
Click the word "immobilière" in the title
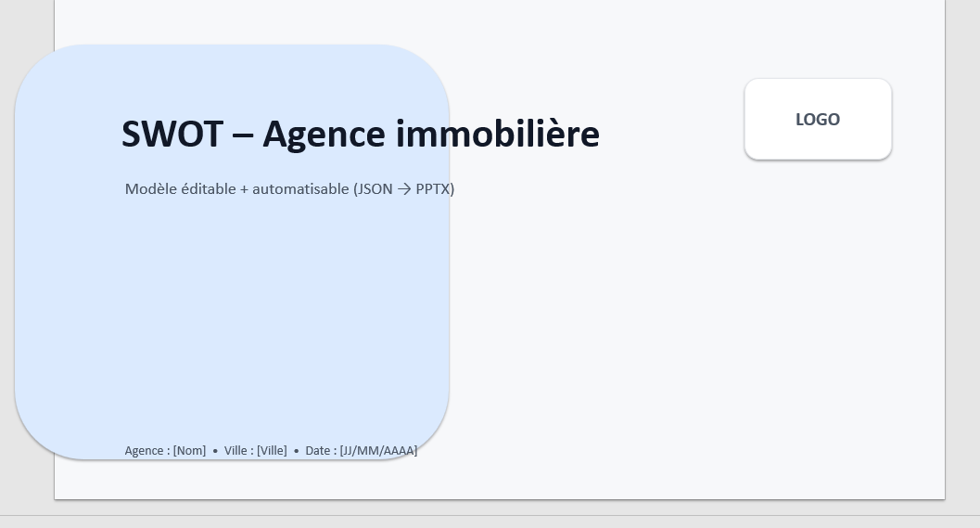pyautogui.click(x=498, y=135)
